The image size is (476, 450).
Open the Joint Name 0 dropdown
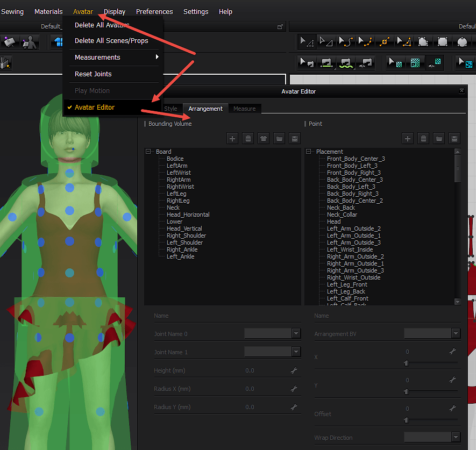(x=296, y=333)
